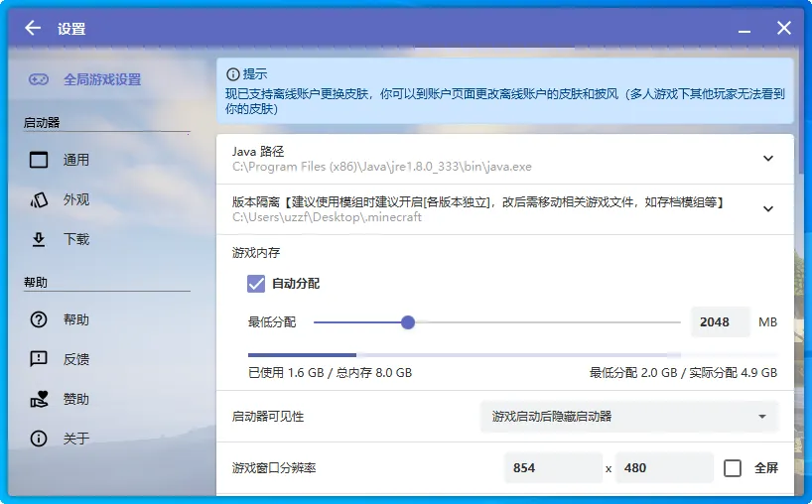Click the height field showing 480

(x=663, y=468)
